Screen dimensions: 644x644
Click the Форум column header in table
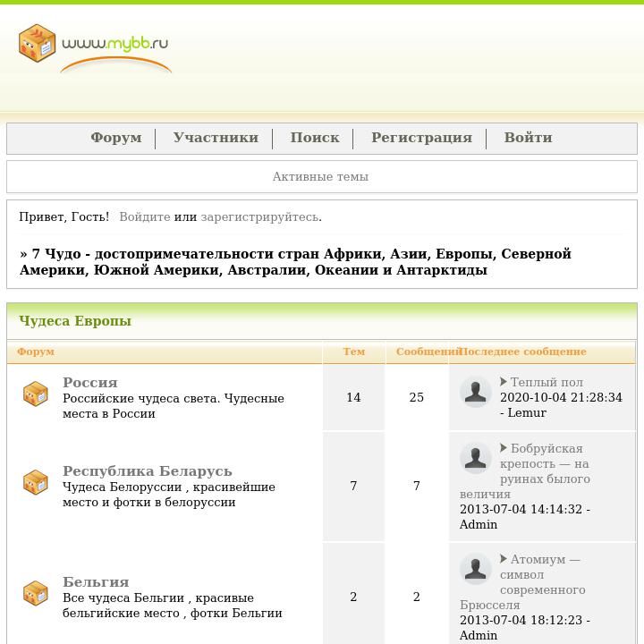[36, 352]
